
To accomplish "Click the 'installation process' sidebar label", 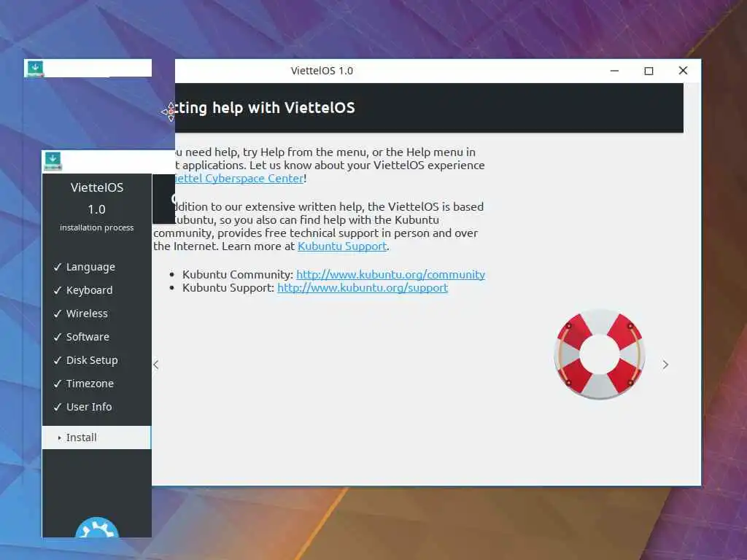I will 97,227.
